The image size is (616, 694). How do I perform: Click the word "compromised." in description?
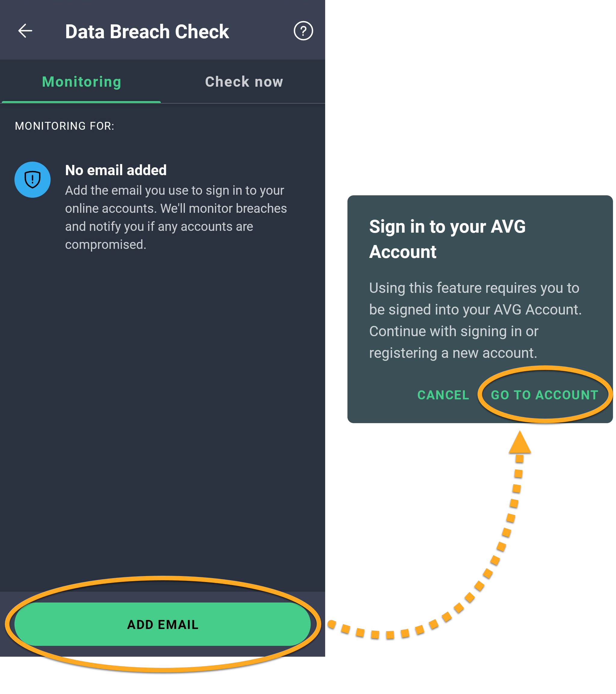coord(106,244)
